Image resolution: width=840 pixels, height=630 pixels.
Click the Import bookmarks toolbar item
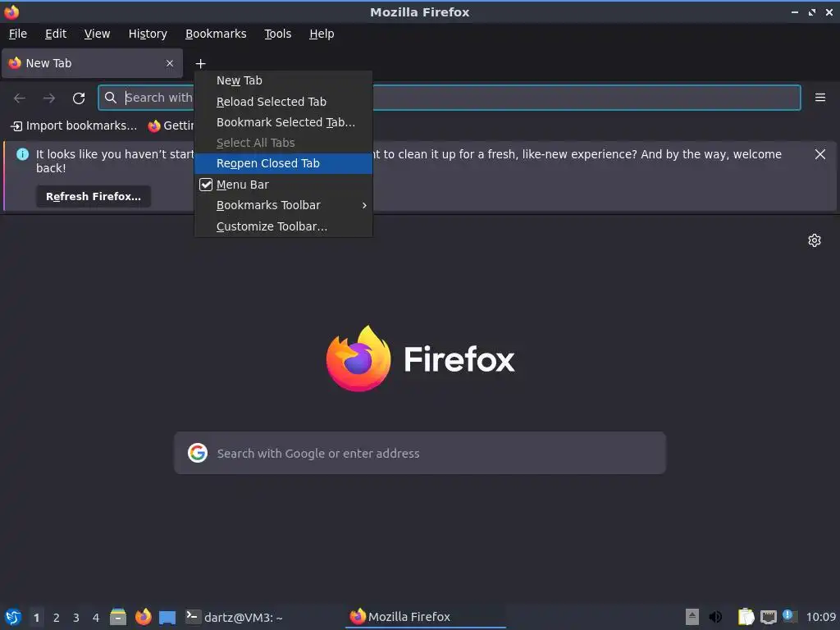(74, 126)
